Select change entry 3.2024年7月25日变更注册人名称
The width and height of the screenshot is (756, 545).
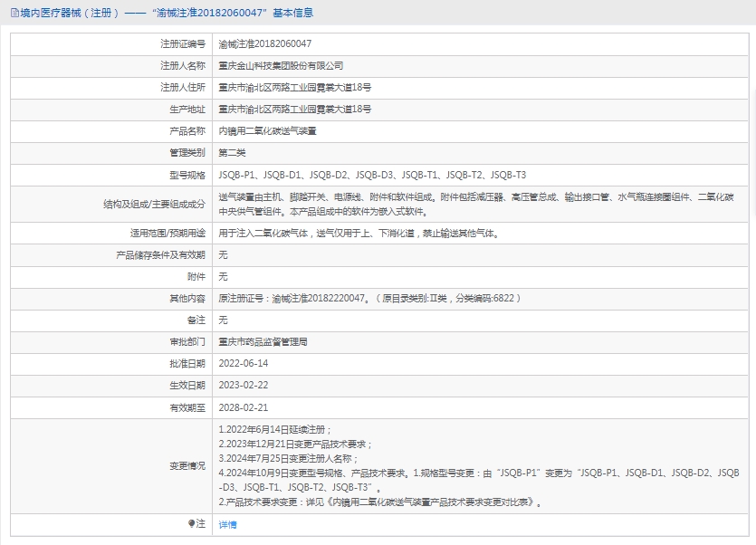[x=288, y=459]
